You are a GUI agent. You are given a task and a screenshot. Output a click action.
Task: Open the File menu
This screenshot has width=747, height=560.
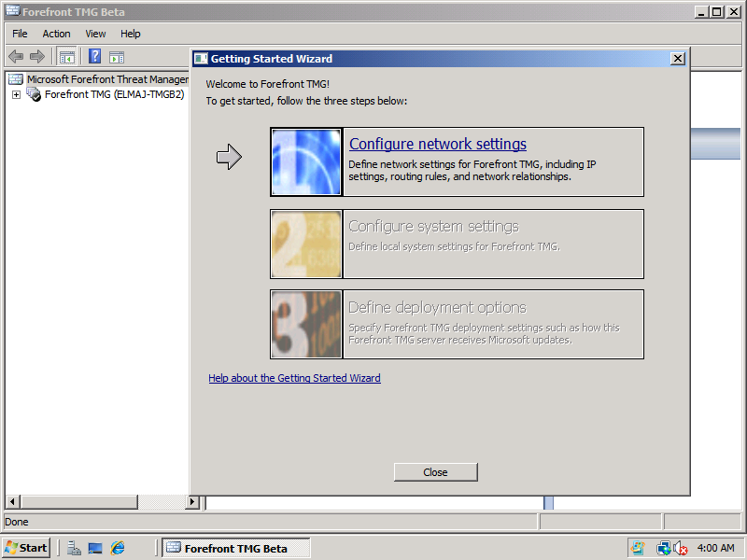pos(20,34)
